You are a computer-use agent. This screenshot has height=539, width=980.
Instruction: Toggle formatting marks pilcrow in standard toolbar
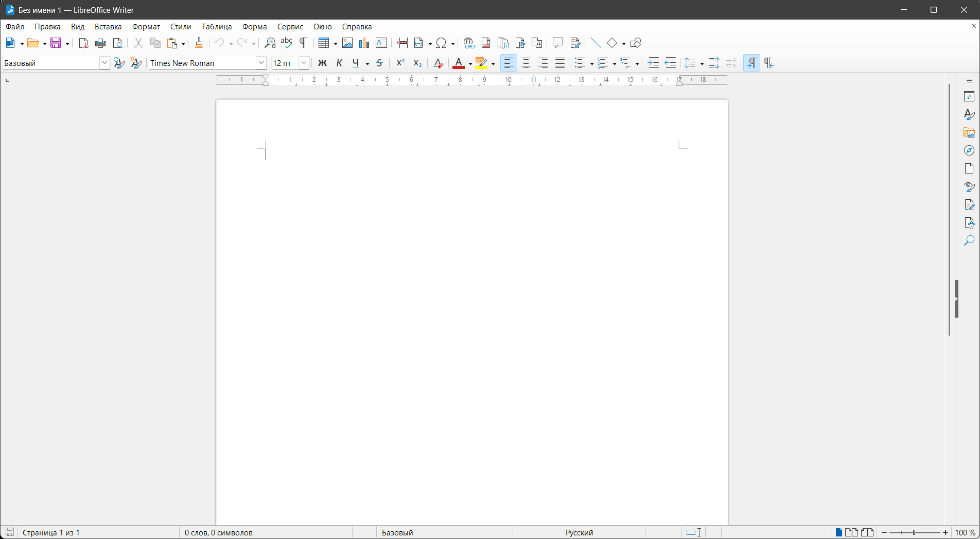(304, 43)
